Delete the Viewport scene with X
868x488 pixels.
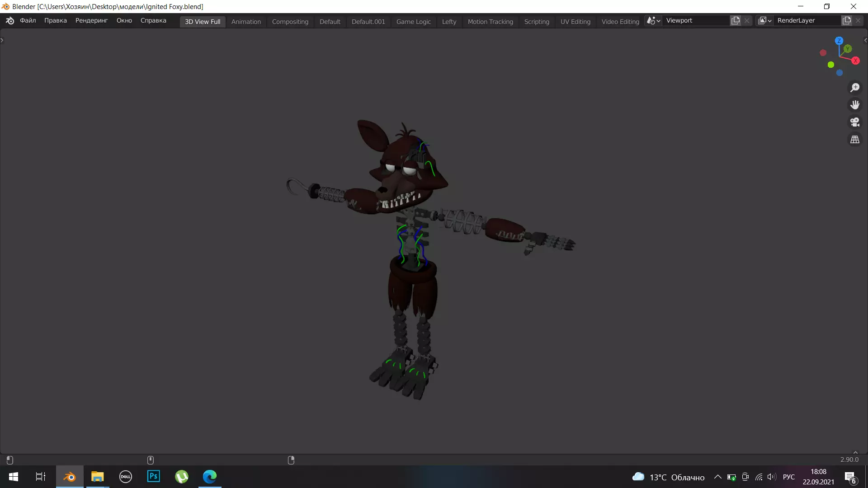(x=747, y=21)
